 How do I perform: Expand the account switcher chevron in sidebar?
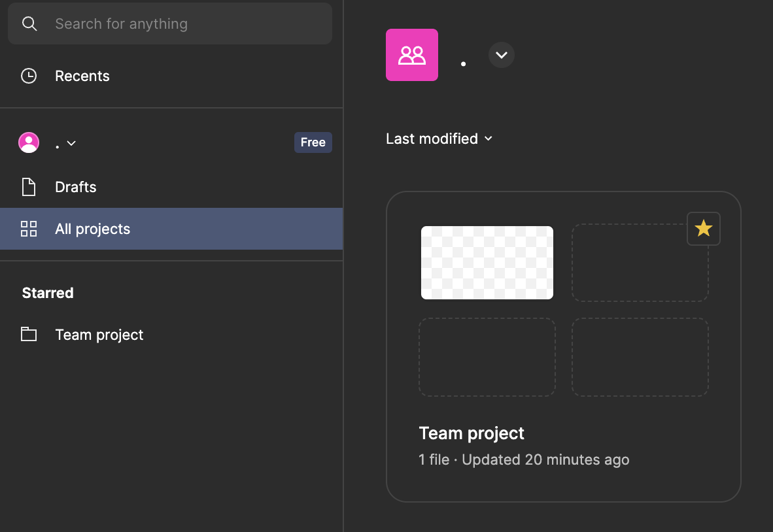71,143
